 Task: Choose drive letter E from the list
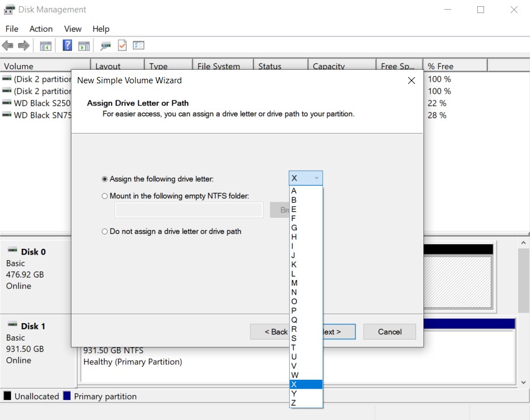pos(306,209)
